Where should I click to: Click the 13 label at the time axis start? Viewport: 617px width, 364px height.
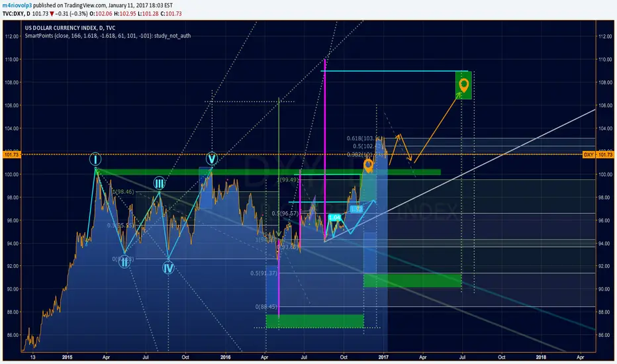[33, 357]
